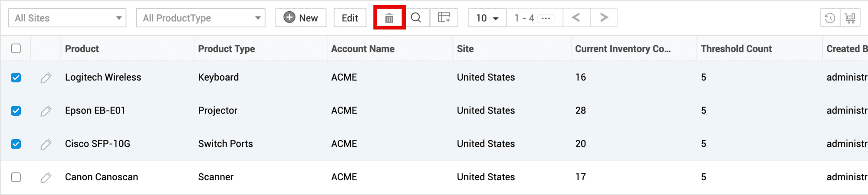This screenshot has width=868, height=195.
Task: Click inventory count 17 cell
Action: [x=581, y=177]
